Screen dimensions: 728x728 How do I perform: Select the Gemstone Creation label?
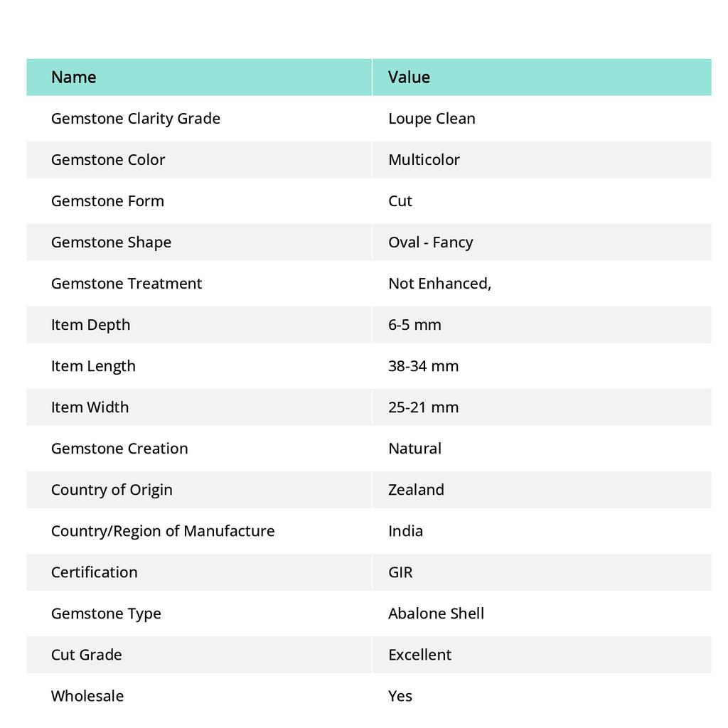119,448
